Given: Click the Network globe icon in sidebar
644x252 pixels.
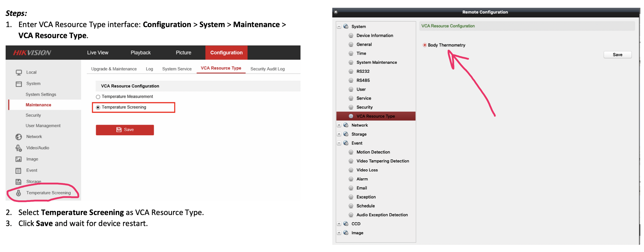Looking at the screenshot, I should (x=19, y=137).
